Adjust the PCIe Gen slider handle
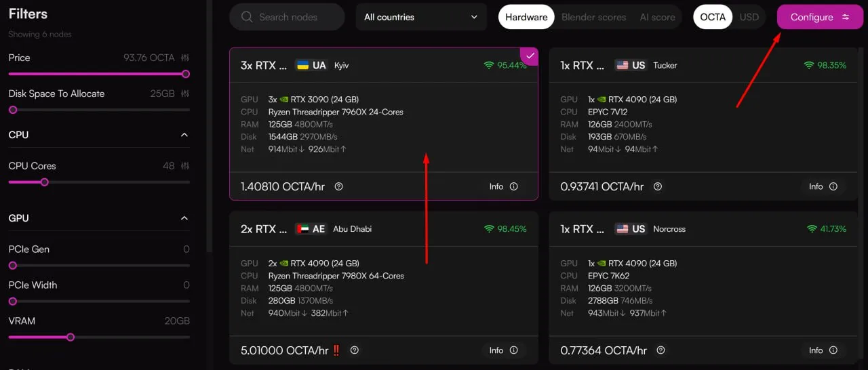The width and height of the screenshot is (868, 370). 12,266
